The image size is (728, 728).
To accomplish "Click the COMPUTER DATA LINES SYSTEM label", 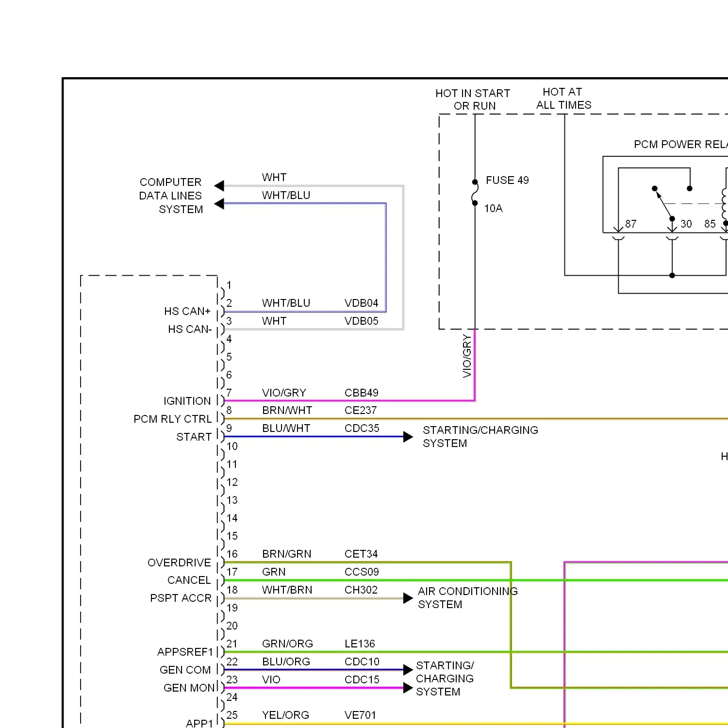I will tap(171, 196).
